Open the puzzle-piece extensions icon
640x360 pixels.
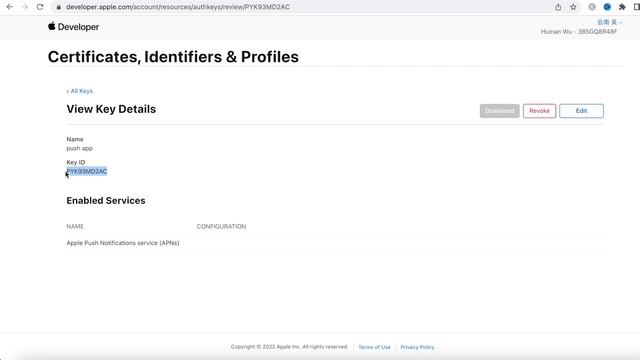point(622,7)
